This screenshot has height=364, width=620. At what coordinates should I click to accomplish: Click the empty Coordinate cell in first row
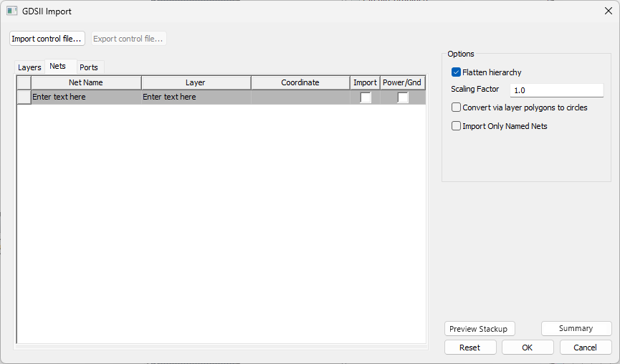point(300,97)
